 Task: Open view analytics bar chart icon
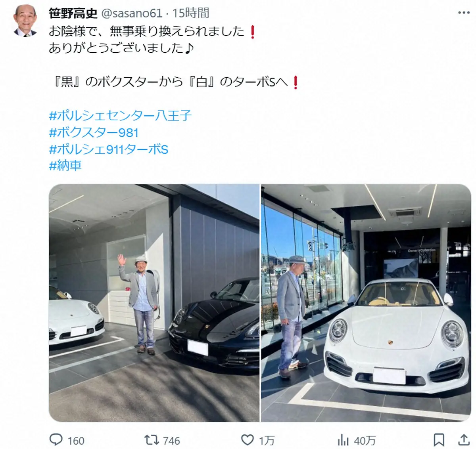[343, 440]
